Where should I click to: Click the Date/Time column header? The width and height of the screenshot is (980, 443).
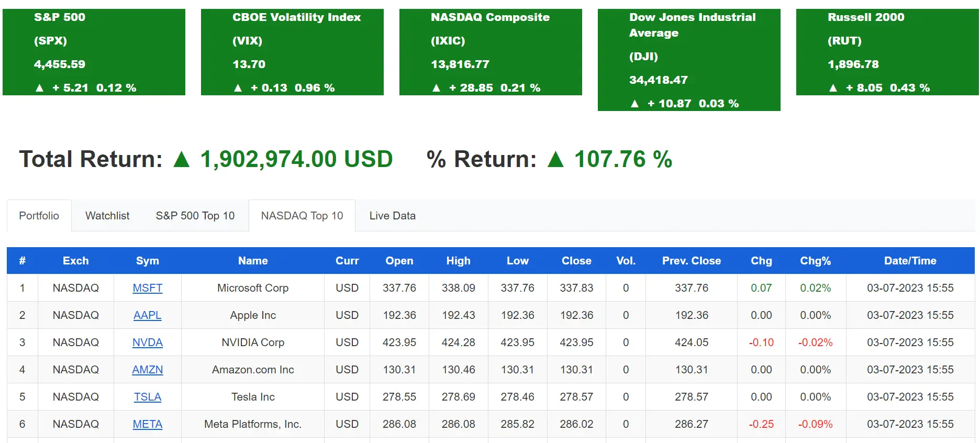coord(910,261)
